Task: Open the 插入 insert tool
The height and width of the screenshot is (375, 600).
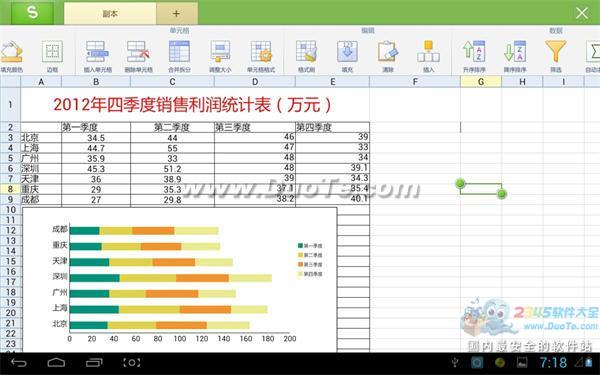Action: [x=429, y=56]
